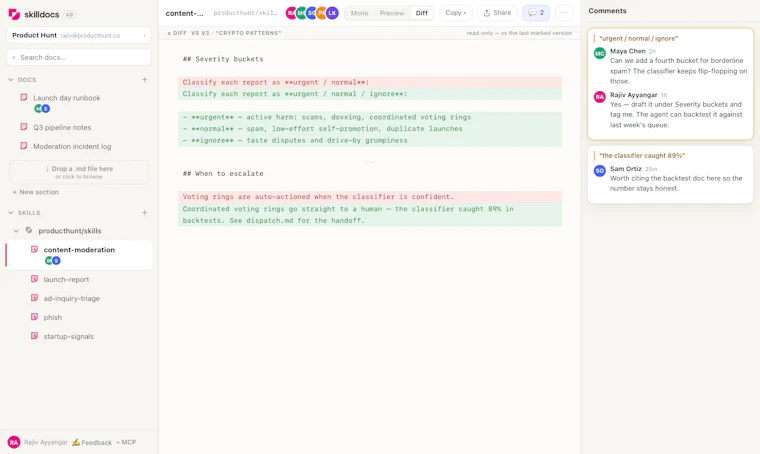Viewport: 760px width, 454px height.
Task: Toggle the comments panel button showing 2
Action: coord(536,13)
